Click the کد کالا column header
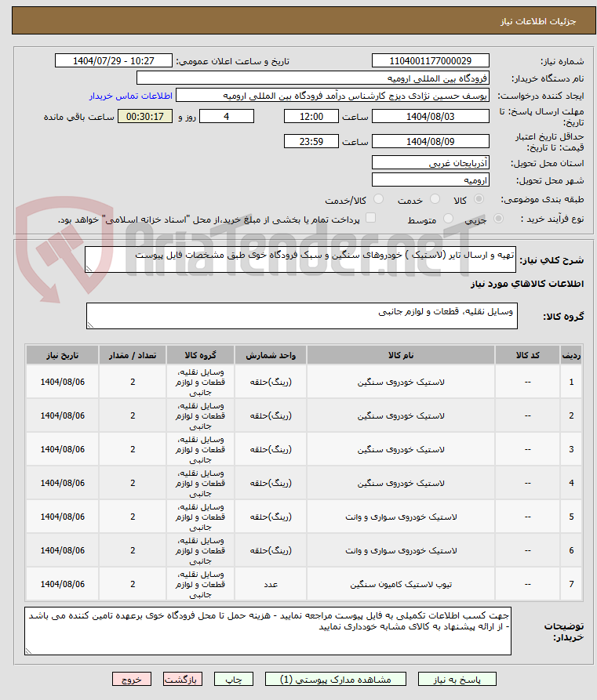The image size is (597, 700). click(528, 355)
